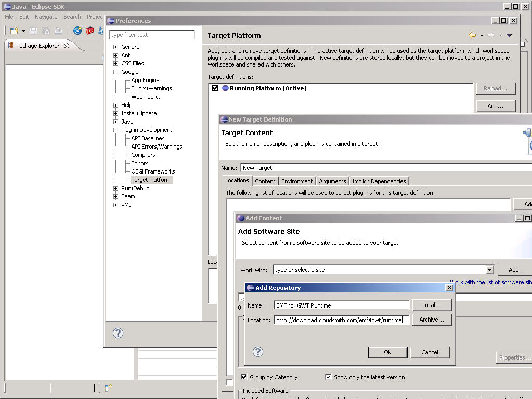Toggle Show only the latest version checkbox
The width and height of the screenshot is (532, 399).
[x=328, y=377]
